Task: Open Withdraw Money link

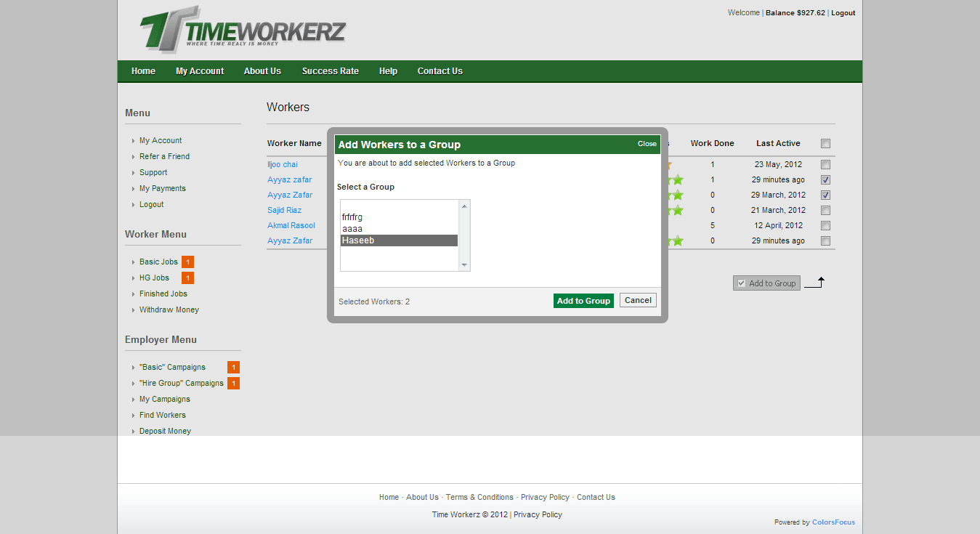Action: pyautogui.click(x=169, y=310)
